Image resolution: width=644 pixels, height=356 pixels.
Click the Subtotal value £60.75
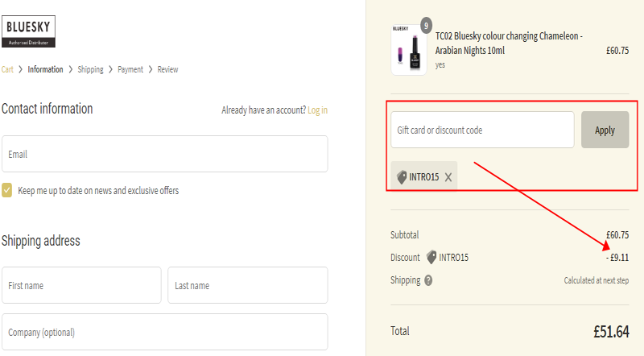(x=617, y=235)
